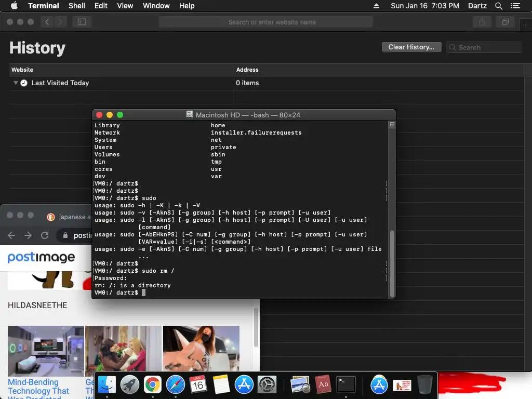
Task: Click menu bar clock Sun Jan 16
Action: tap(425, 6)
